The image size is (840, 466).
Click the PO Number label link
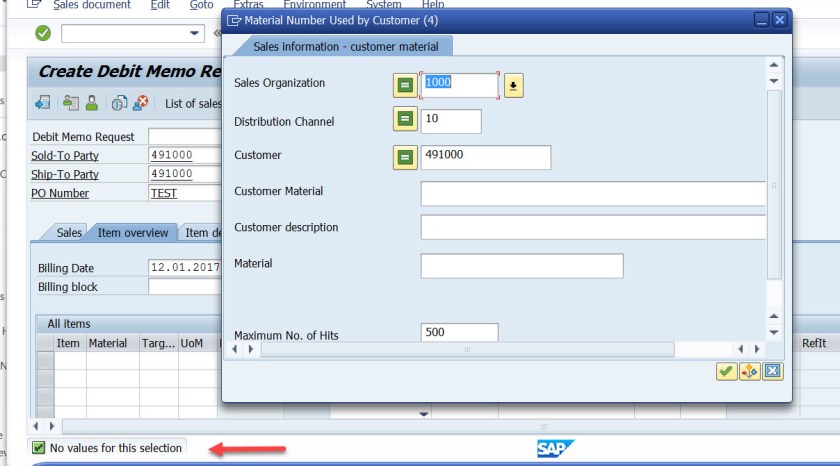pos(60,193)
